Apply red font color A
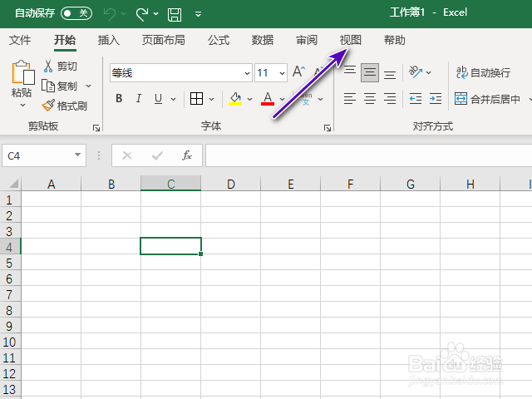The width and height of the screenshot is (532, 399). click(x=268, y=99)
